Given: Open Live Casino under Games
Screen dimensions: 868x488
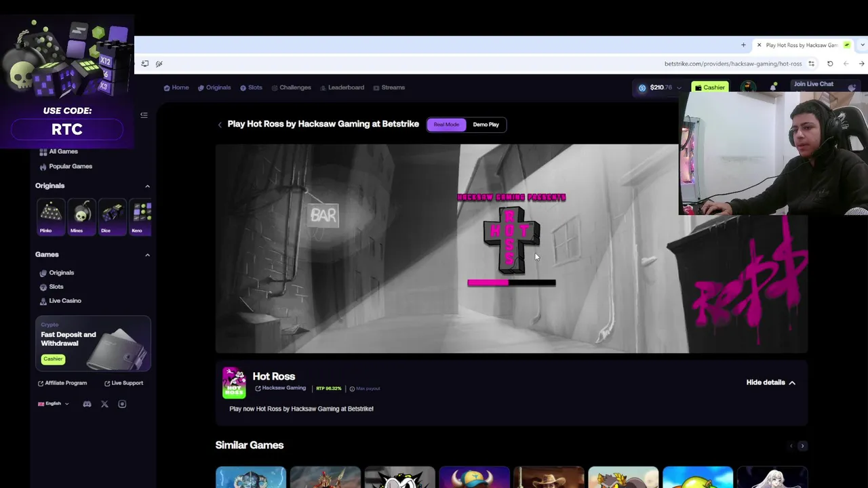Looking at the screenshot, I should (60, 301).
